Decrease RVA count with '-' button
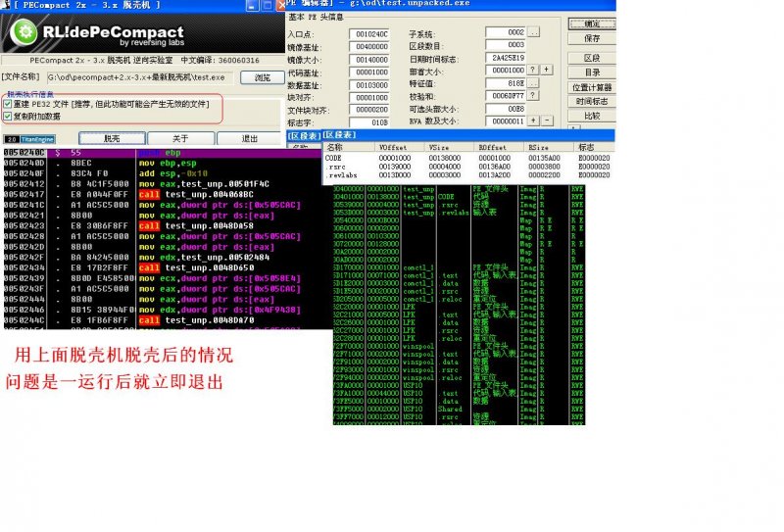This screenshot has height=532, width=784. [547, 121]
